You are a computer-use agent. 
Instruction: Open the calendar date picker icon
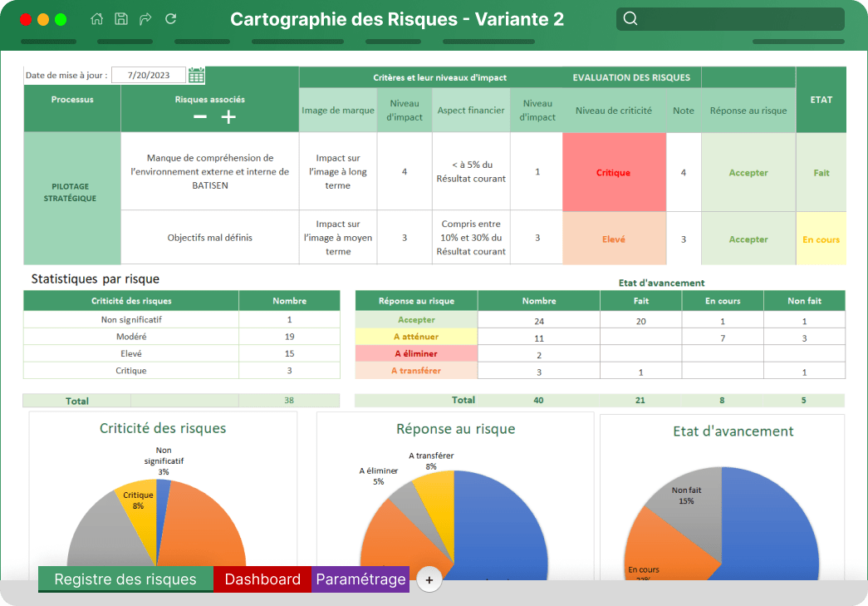(x=196, y=76)
